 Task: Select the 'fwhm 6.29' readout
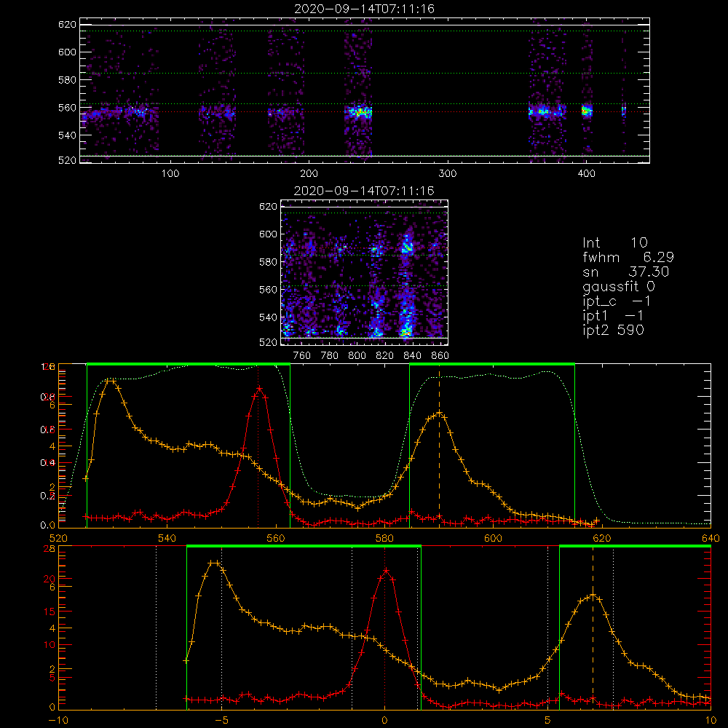click(x=628, y=257)
